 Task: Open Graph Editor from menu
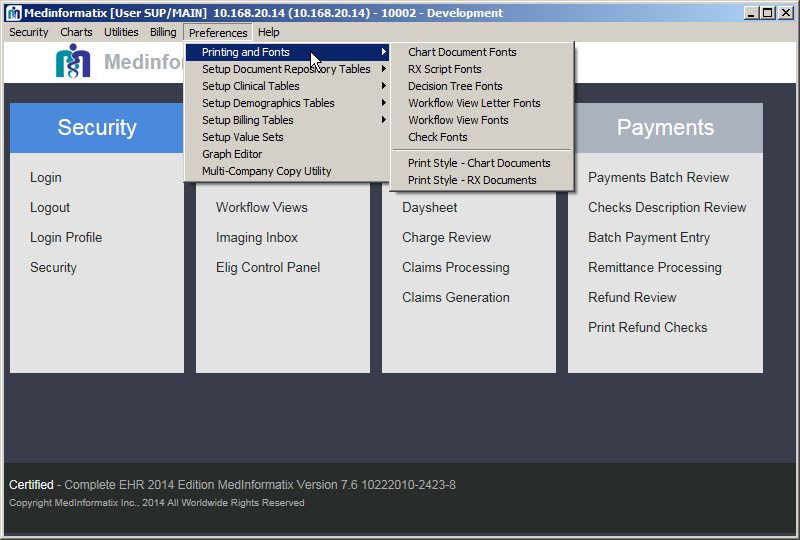click(287, 154)
